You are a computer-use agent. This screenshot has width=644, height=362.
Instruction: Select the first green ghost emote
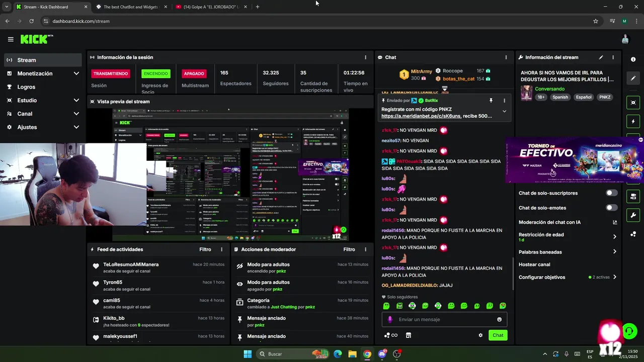tap(386, 306)
